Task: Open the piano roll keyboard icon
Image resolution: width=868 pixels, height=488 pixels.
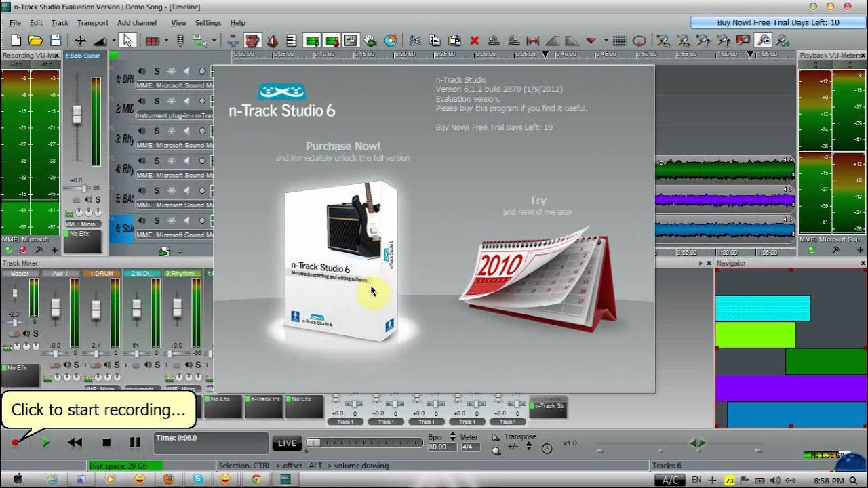Action: pos(291,41)
